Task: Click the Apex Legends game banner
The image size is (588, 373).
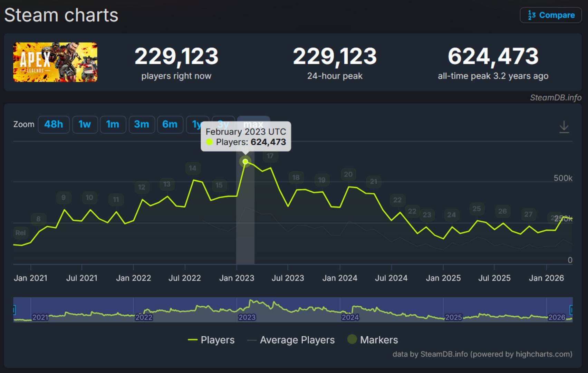Action: point(55,62)
